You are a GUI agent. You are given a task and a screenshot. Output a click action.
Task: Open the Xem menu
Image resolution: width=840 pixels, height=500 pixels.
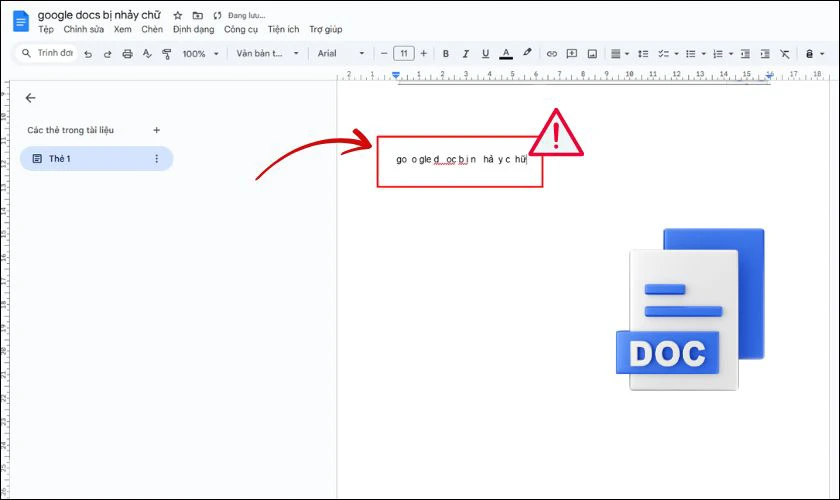(122, 29)
